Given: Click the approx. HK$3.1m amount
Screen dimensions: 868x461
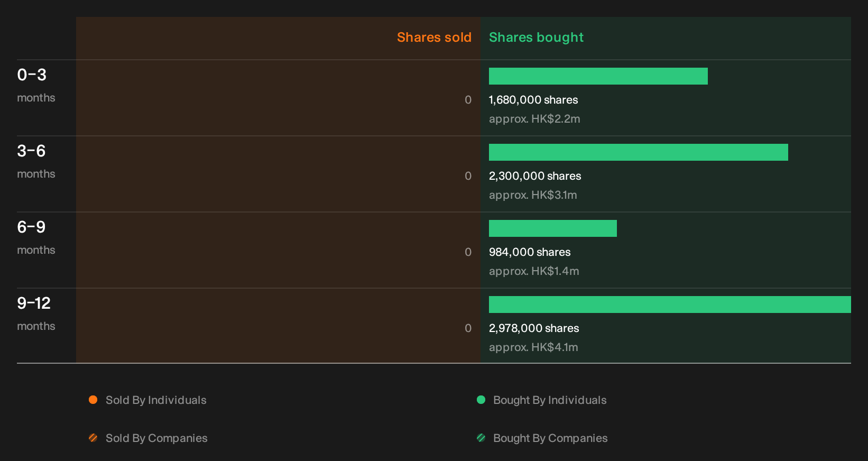Looking at the screenshot, I should [533, 195].
